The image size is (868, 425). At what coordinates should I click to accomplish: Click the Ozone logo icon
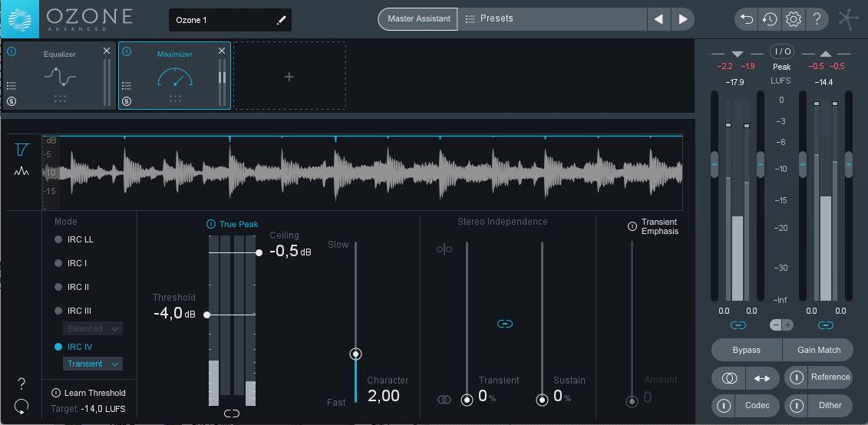(x=19, y=19)
